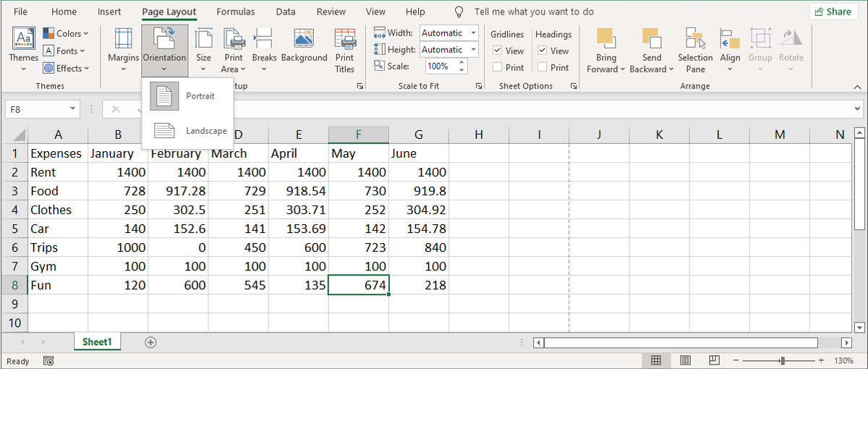The height and width of the screenshot is (434, 868).
Task: Select the Sheet1 tab
Action: click(x=97, y=341)
